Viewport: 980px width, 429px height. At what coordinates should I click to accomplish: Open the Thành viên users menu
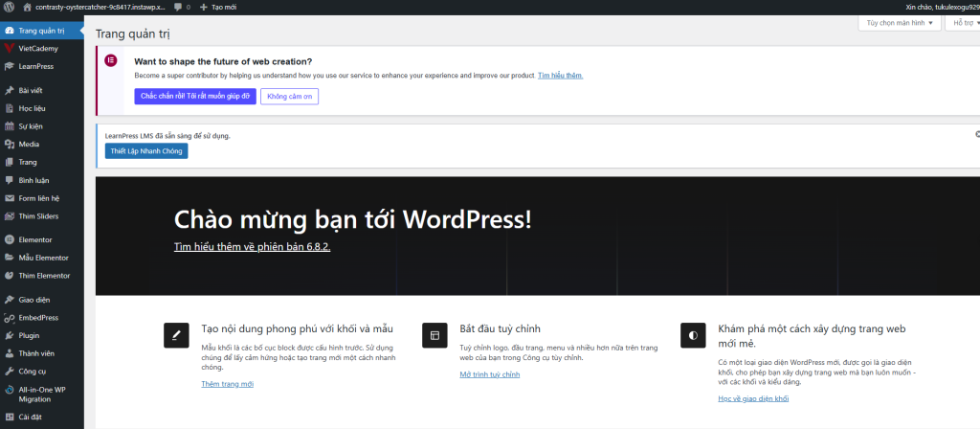pyautogui.click(x=42, y=353)
